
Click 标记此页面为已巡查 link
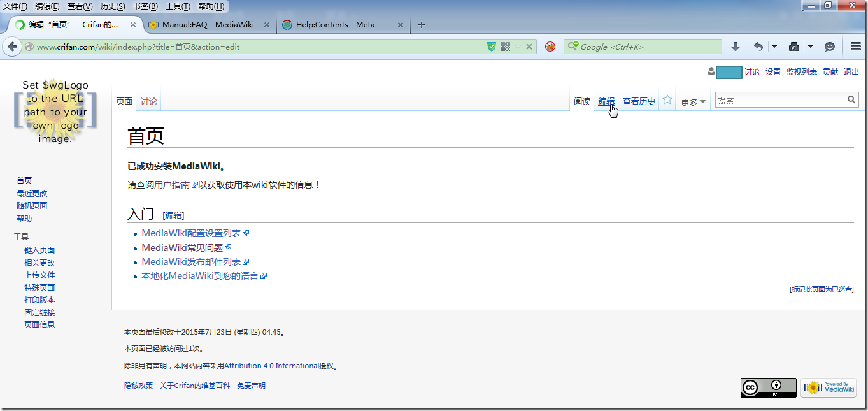point(822,289)
